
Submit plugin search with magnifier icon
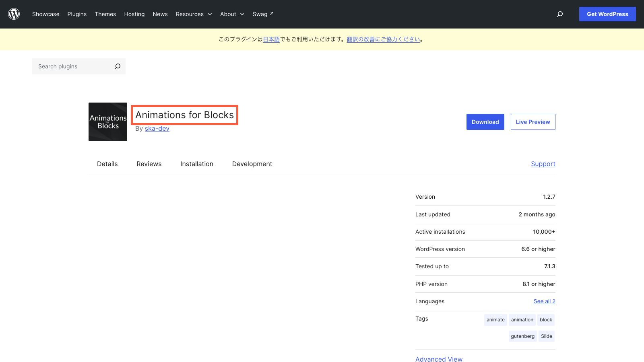click(x=118, y=66)
